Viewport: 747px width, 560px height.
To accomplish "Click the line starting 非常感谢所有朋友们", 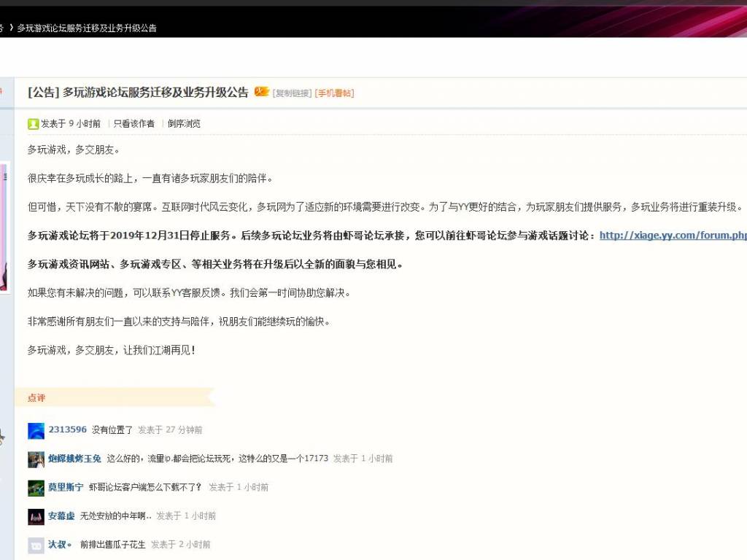I will (179, 322).
